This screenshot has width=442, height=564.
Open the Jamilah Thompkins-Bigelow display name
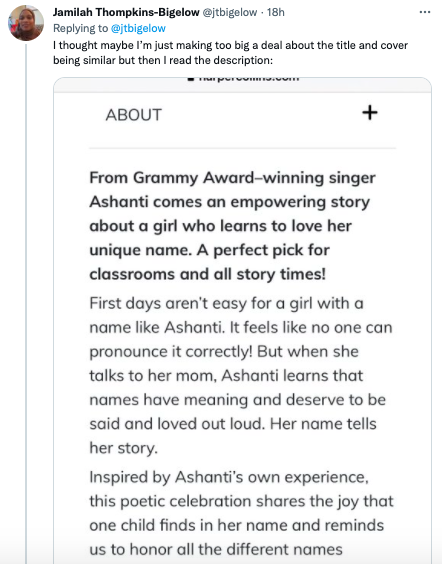126,12
